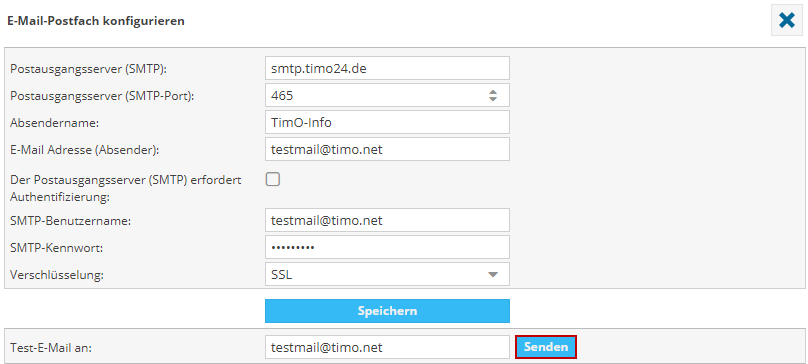
Task: Open the Verschlüsselung dropdown showing SSL
Action: 387,274
